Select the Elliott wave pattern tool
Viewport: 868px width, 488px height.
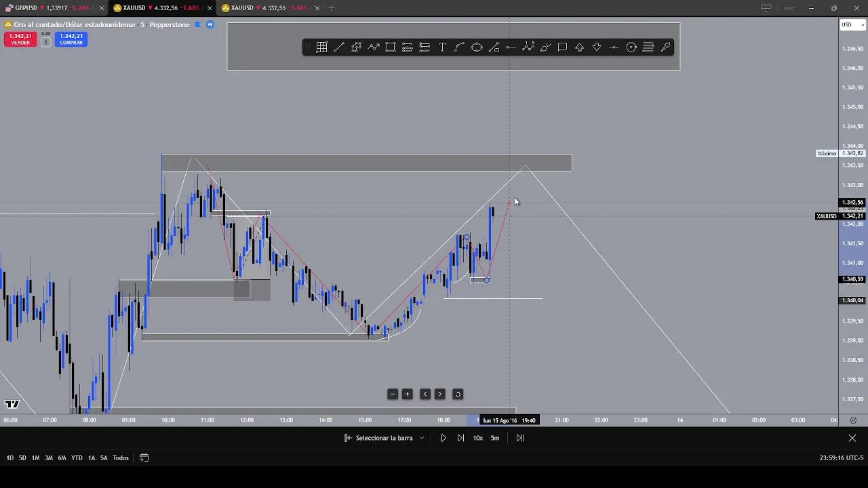tap(528, 47)
